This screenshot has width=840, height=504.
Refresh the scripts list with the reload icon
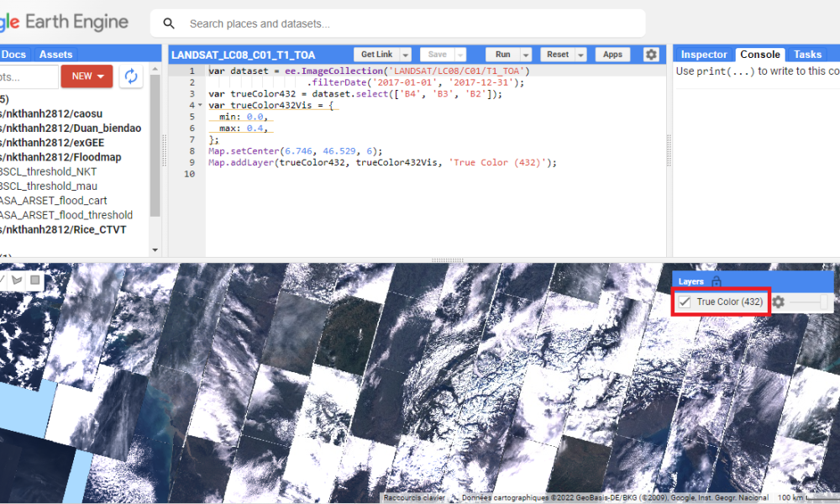coord(131,76)
